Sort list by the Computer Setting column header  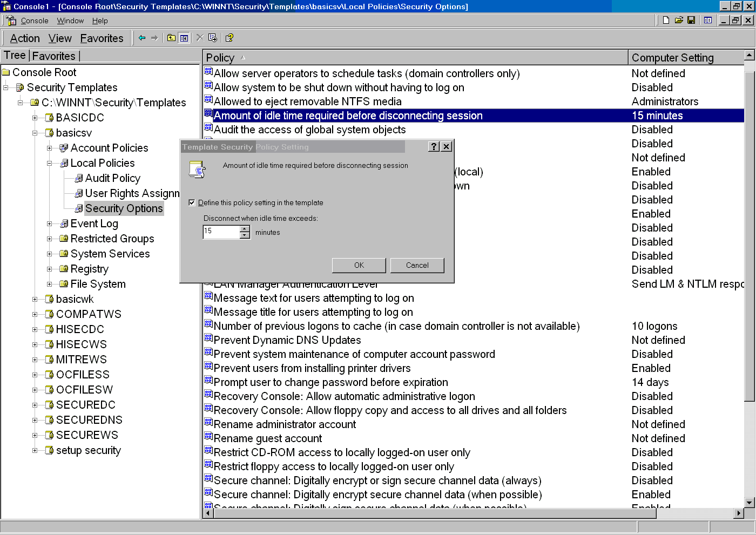686,57
